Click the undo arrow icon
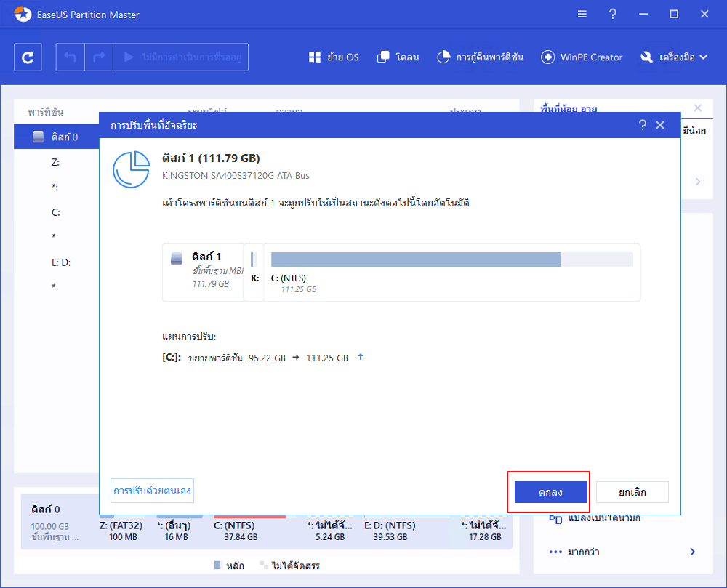The width and height of the screenshot is (727, 588). tap(70, 57)
